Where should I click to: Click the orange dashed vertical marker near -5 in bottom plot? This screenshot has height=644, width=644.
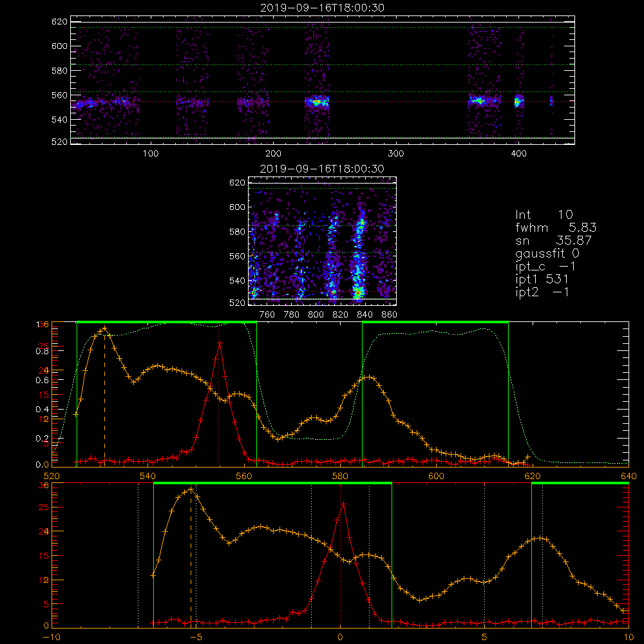(x=191, y=557)
